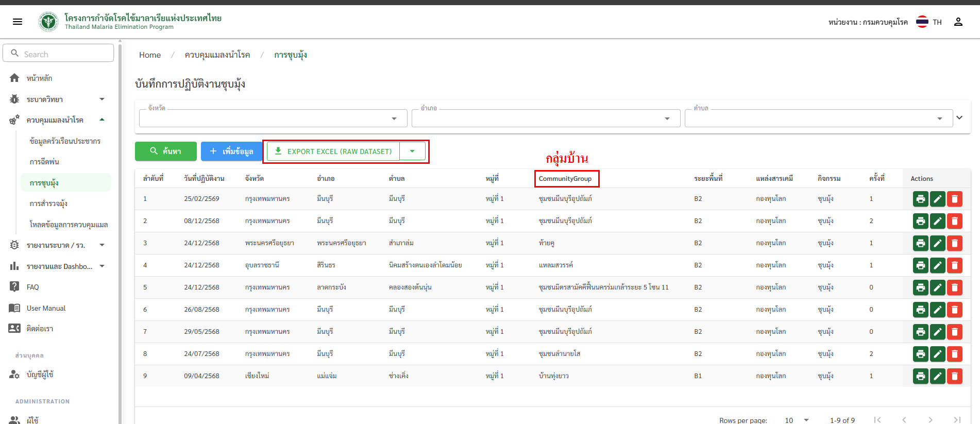980x424 pixels.
Task: Print the record in row 7
Action: [x=920, y=332]
